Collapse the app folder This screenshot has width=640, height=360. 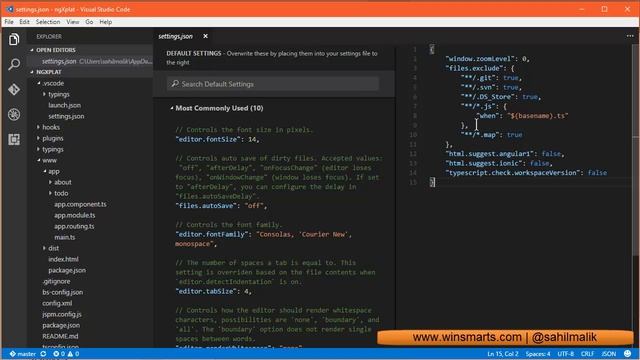pos(44,171)
